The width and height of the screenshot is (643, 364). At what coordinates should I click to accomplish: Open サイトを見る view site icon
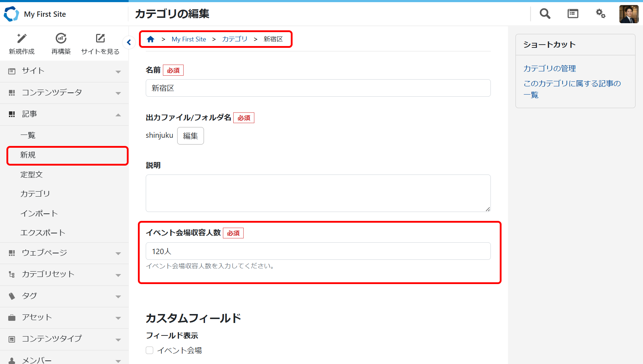pyautogui.click(x=100, y=39)
